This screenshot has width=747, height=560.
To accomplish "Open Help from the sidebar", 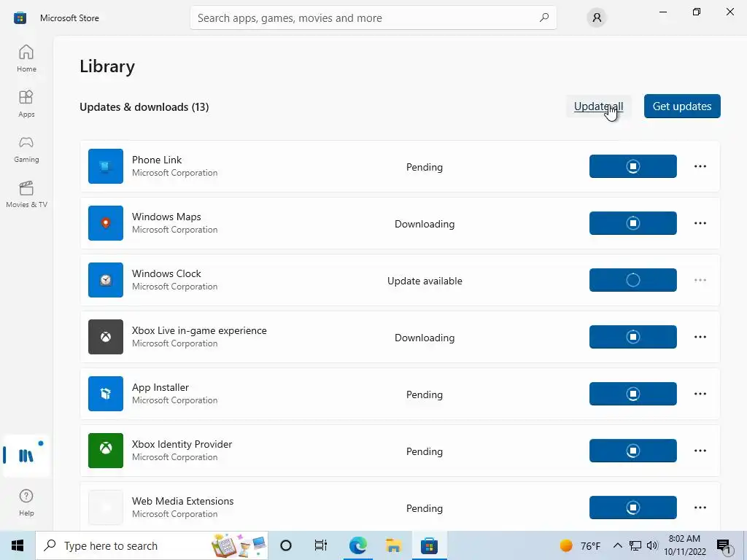I will 26,502.
